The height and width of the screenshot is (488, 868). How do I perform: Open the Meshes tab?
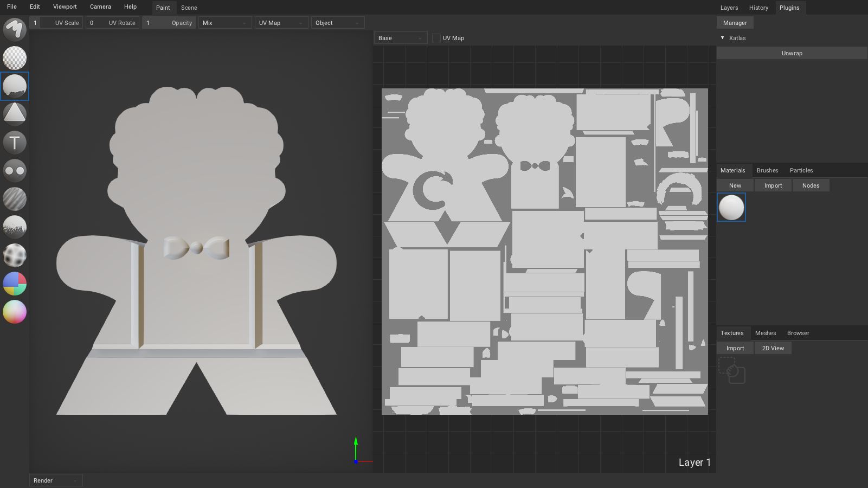click(x=766, y=333)
